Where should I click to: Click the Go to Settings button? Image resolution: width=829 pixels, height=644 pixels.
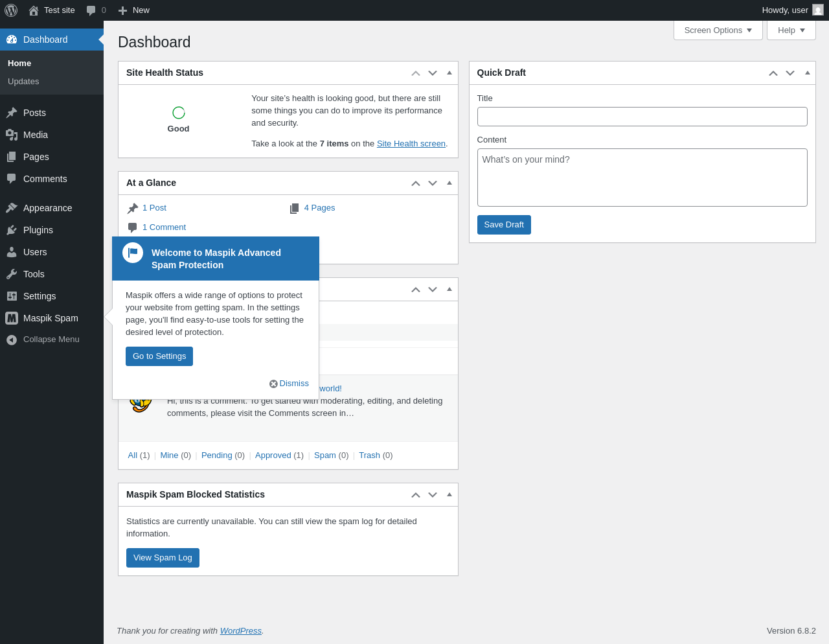[159, 356]
